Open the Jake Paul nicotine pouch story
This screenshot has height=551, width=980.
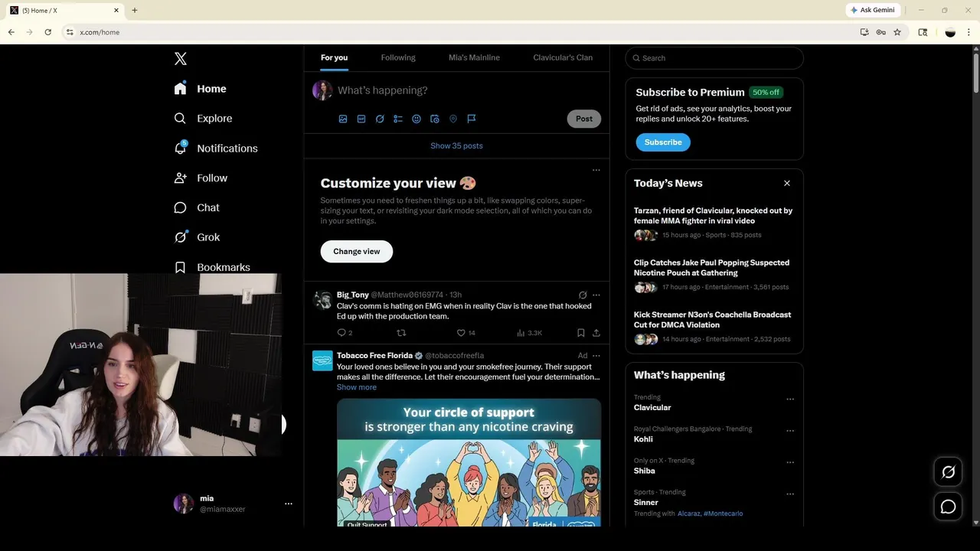(714, 275)
